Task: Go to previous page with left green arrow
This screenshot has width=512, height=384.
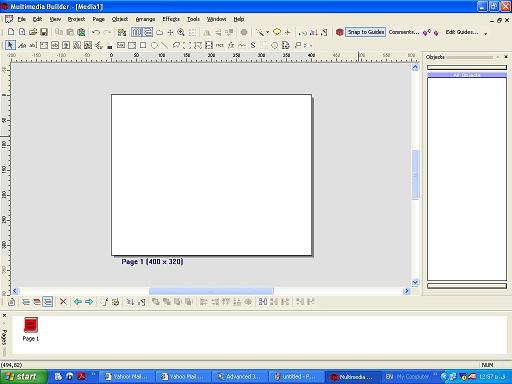Action: 78,302
